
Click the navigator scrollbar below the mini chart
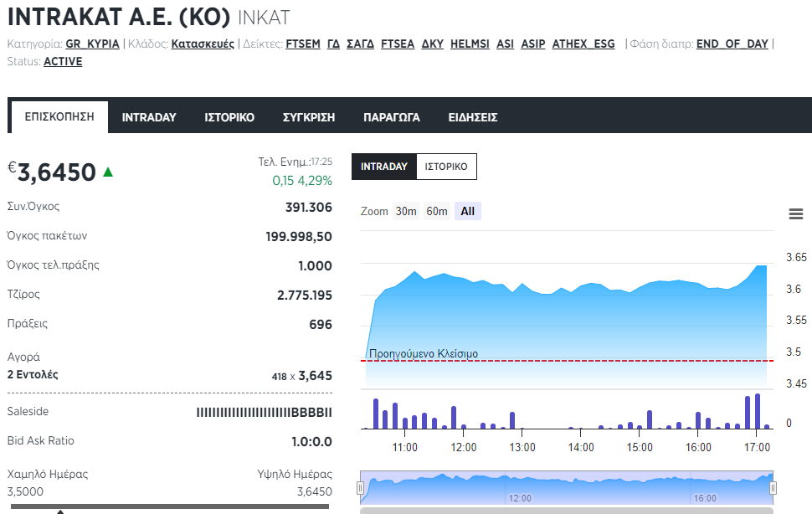tap(567, 511)
